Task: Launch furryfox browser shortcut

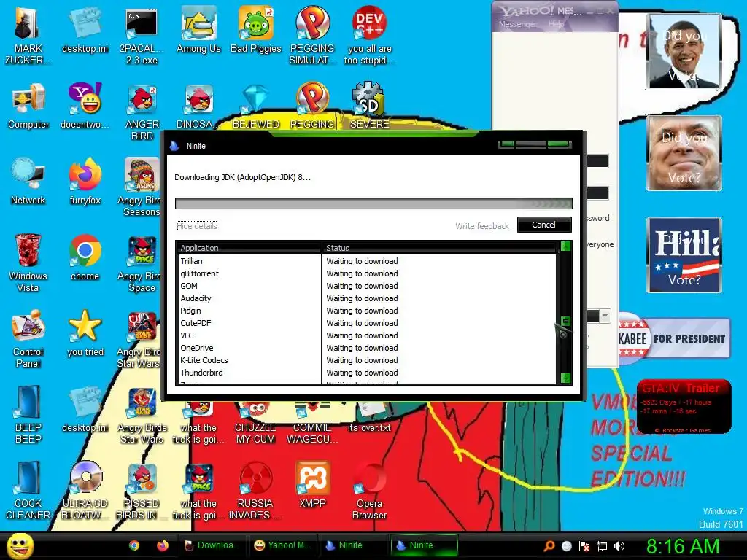Action: coord(85,182)
